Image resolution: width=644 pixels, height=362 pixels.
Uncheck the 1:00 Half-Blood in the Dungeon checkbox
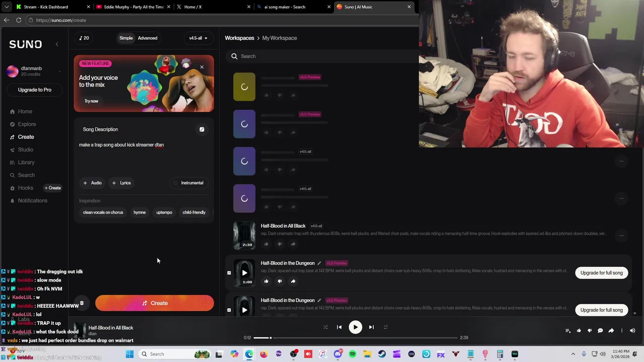[x=229, y=273]
